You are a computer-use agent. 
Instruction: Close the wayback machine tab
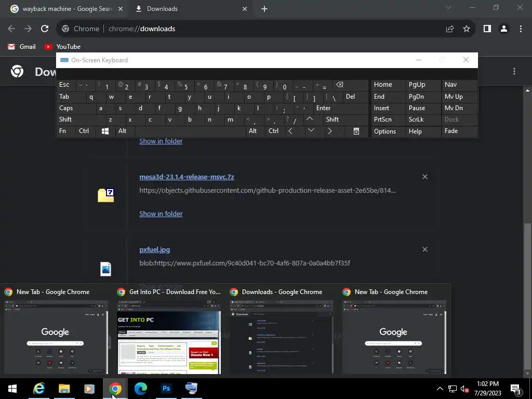(x=121, y=9)
